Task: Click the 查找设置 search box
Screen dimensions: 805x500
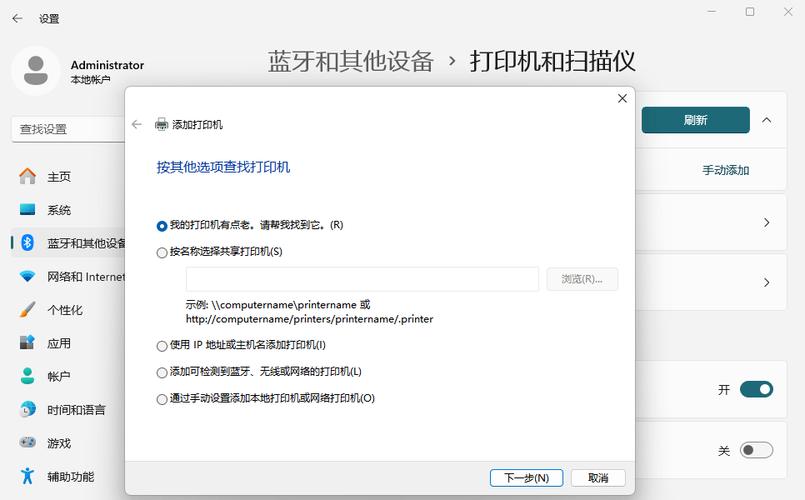Action: click(x=68, y=129)
